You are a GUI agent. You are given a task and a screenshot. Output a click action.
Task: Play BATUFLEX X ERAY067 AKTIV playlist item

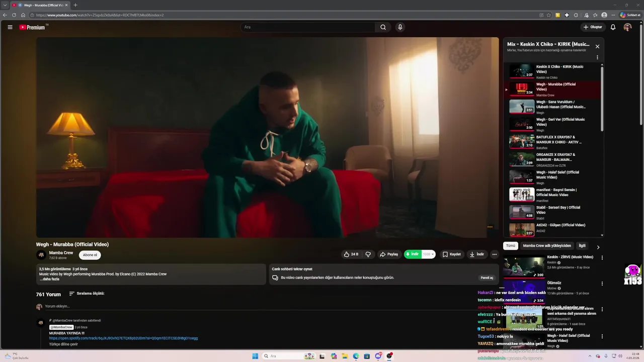point(552,142)
